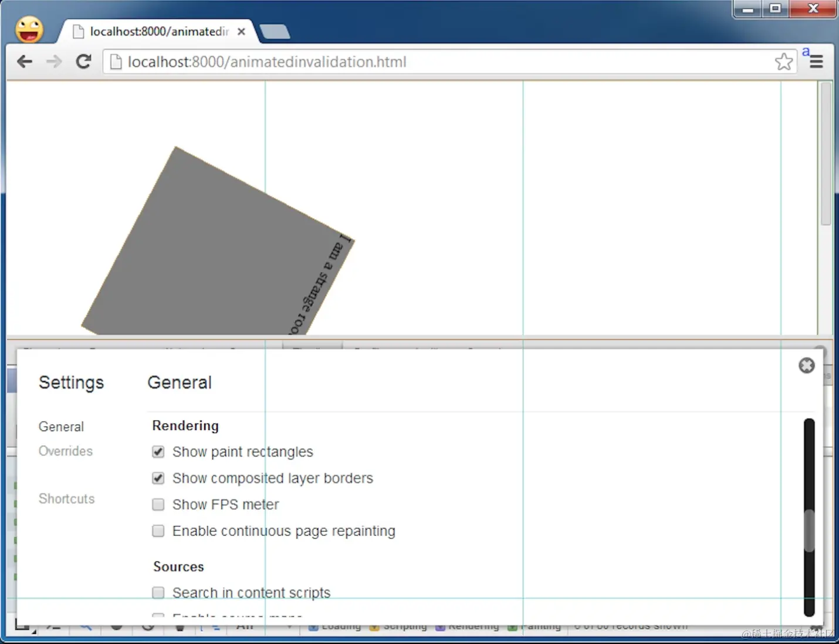This screenshot has width=839, height=644.
Task: Go back using the browser back arrow
Action: 25,62
